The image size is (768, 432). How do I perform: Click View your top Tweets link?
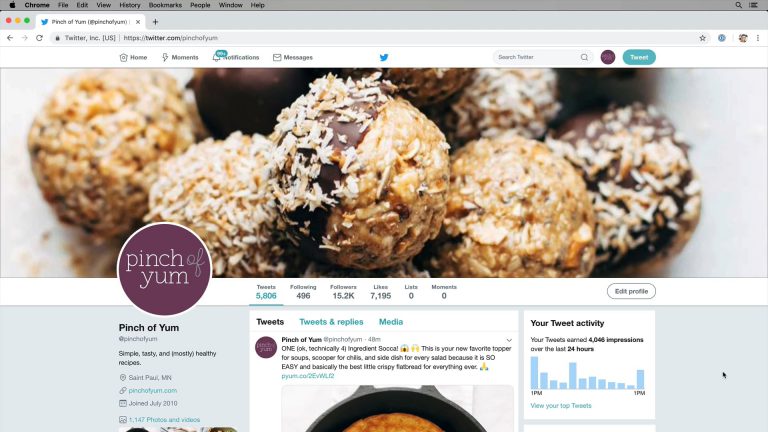561,406
